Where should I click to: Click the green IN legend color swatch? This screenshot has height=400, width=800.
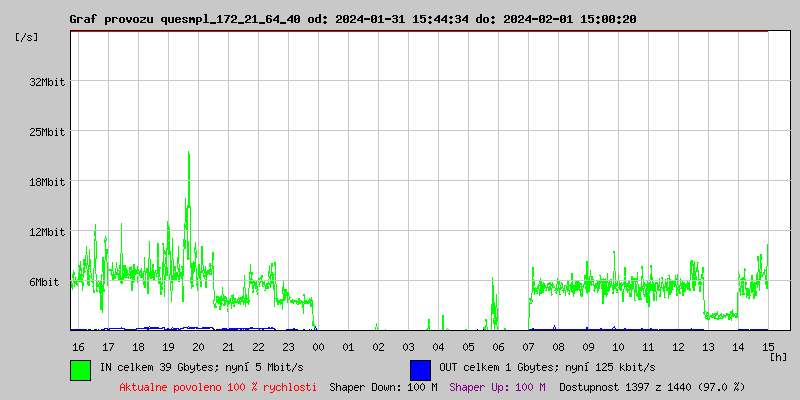click(80, 369)
